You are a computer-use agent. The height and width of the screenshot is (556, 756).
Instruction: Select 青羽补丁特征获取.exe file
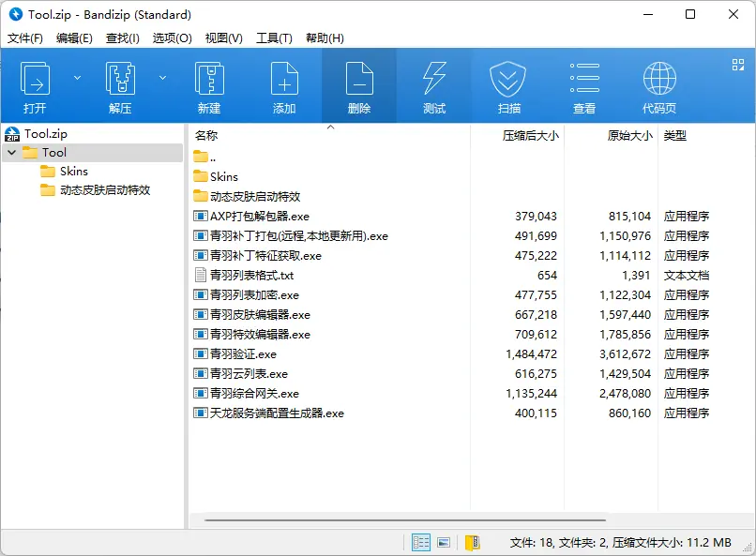[x=257, y=256]
